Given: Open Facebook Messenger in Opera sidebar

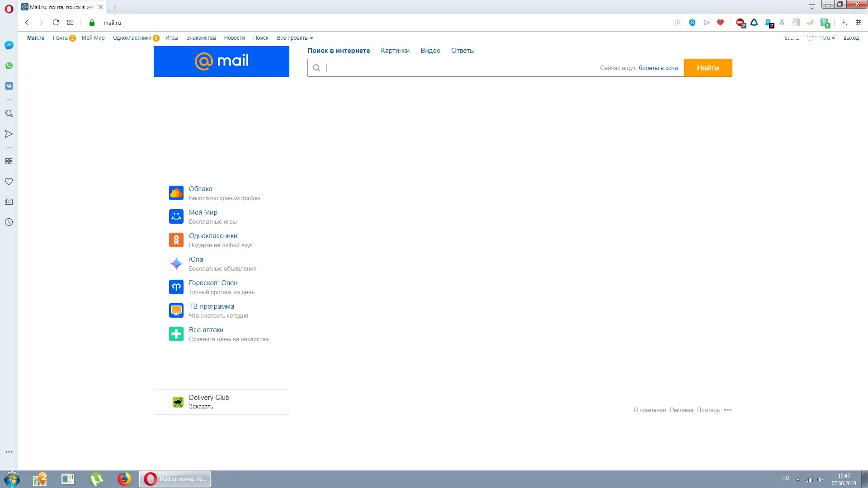Looking at the screenshot, I should pos(9,45).
